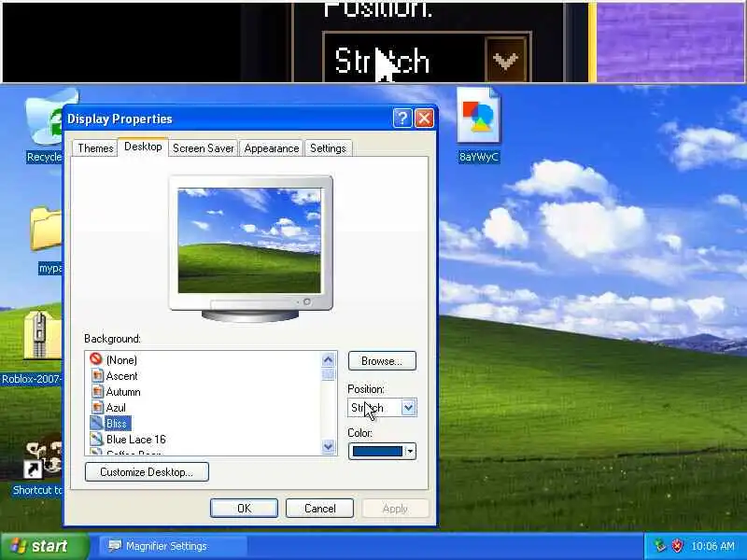Click the monitor wallpaper preview
The image size is (747, 560).
(x=249, y=241)
